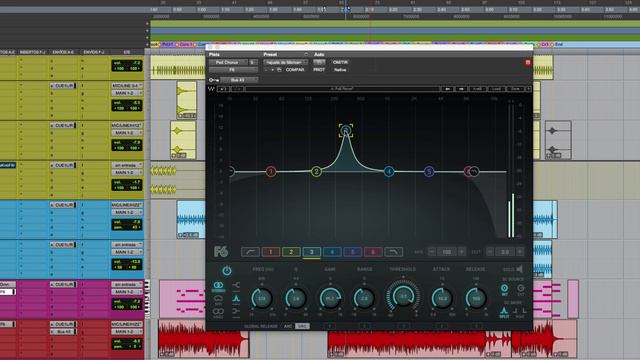The width and height of the screenshot is (640, 360).
Task: Click EQ band 3 node at the peak
Action: (346, 131)
